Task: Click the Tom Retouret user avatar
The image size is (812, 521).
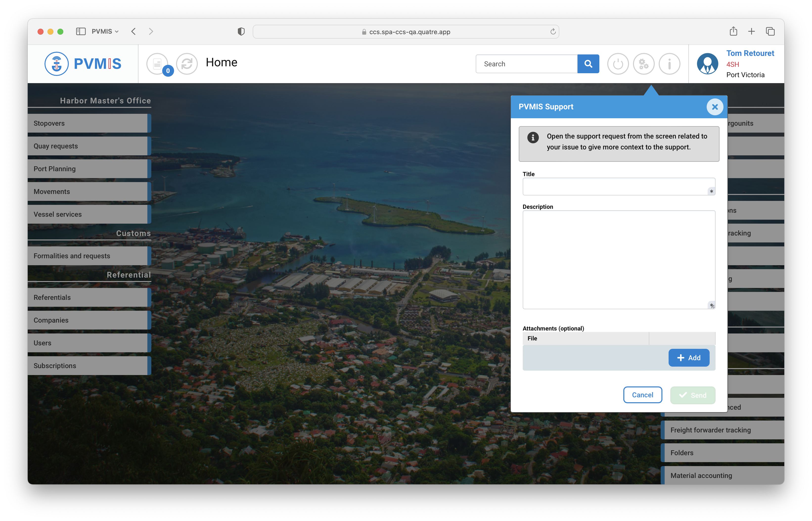Action: pyautogui.click(x=707, y=64)
